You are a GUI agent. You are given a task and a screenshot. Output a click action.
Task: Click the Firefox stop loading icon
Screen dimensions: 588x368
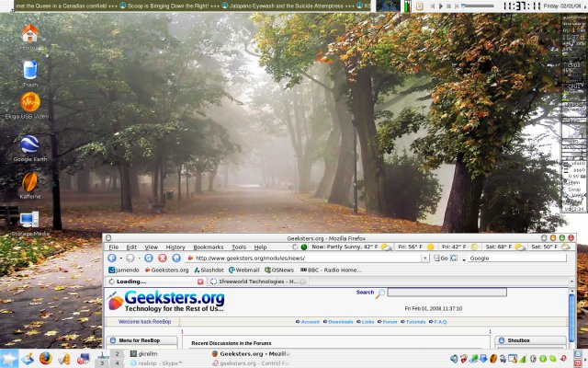point(163,259)
